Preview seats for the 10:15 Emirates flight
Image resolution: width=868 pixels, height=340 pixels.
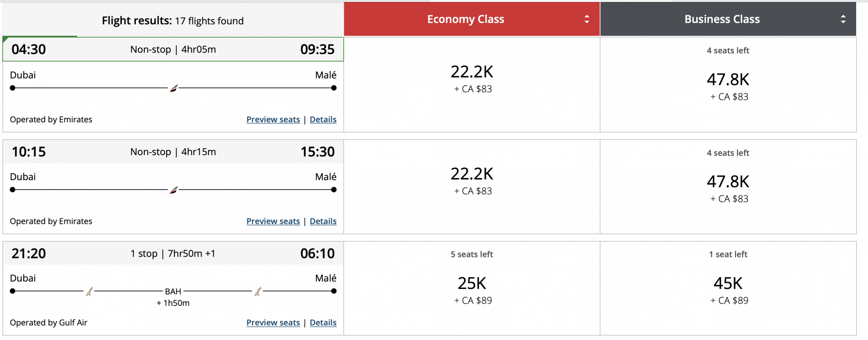(x=273, y=221)
